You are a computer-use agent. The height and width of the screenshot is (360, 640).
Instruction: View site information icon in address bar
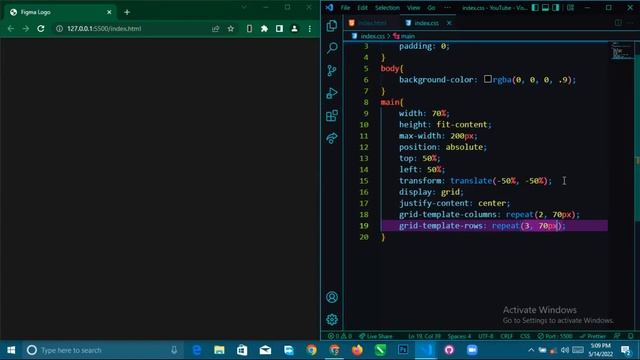coord(59,29)
